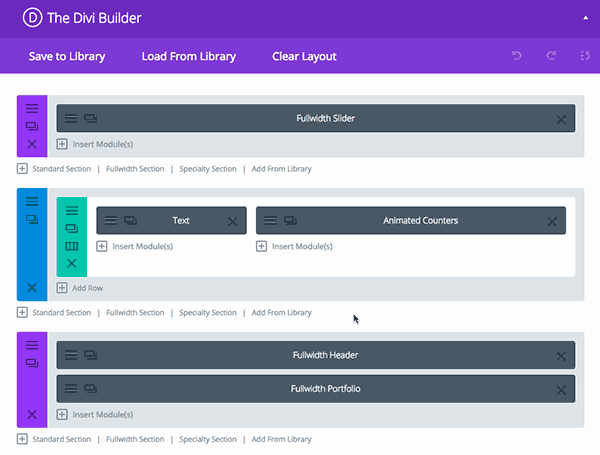Viewport: 600px width, 455px height.
Task: Open Text module settings
Action: click(x=111, y=221)
